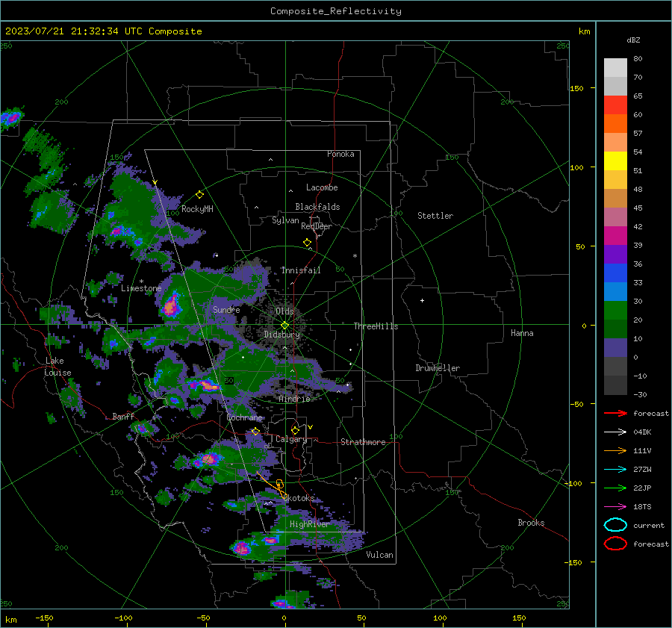Screen dimensions: 672x628
Task: Click the yellow diamond marker above Calgary
Action: point(295,430)
